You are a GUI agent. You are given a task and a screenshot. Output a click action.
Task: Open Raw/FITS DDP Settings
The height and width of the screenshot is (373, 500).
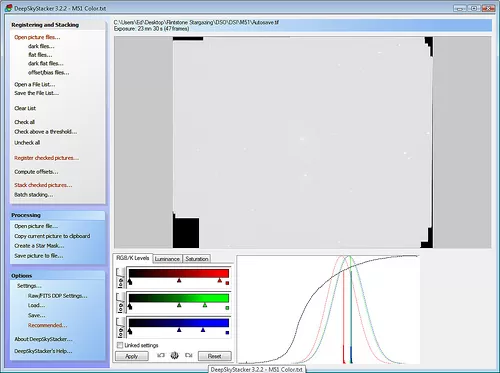point(58,296)
